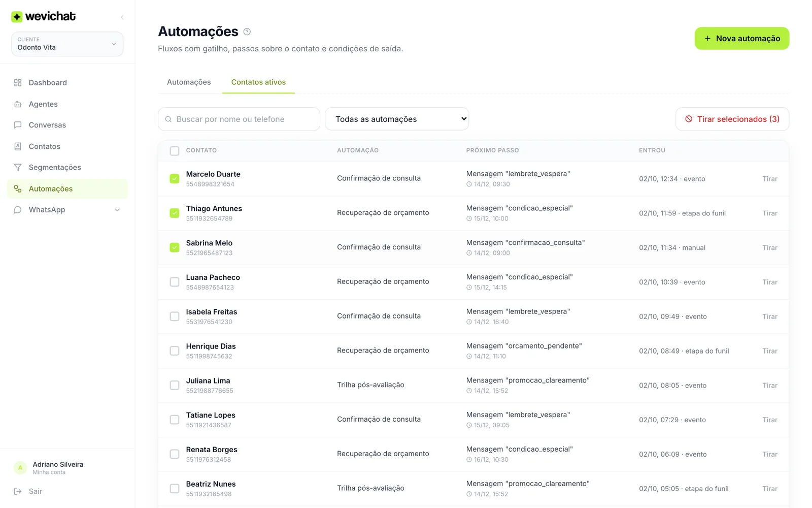Open the Todas as automações filter
Screen dimensions: 812x508
coord(397,119)
